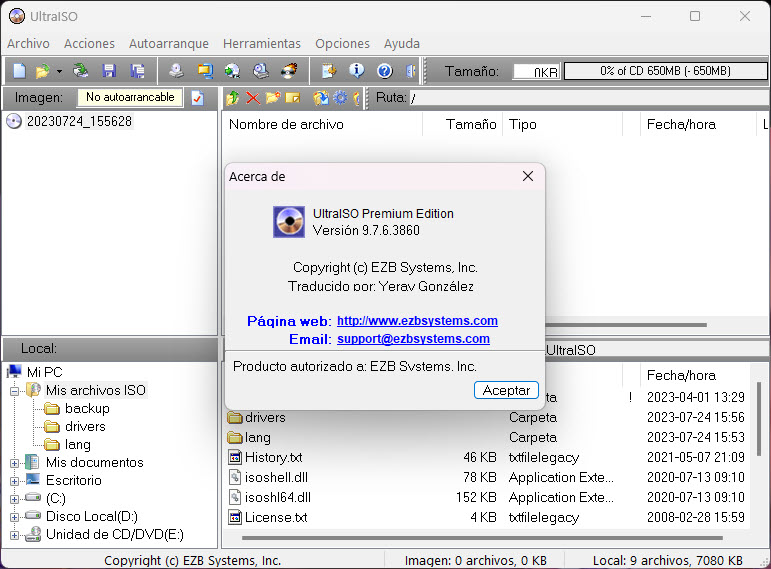Sort image list by Tamaño column
This screenshot has height=569, width=771.
[x=462, y=124]
